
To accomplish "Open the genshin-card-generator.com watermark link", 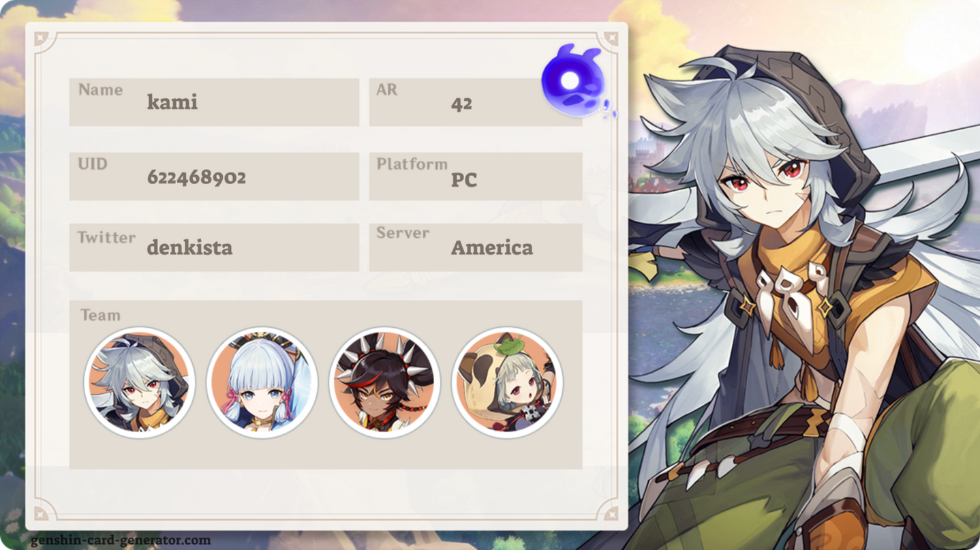I will pyautogui.click(x=121, y=540).
